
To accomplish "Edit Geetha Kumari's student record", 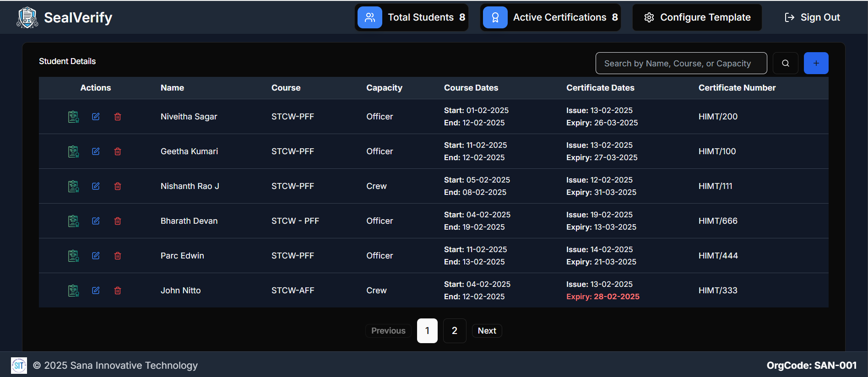I will coord(96,151).
